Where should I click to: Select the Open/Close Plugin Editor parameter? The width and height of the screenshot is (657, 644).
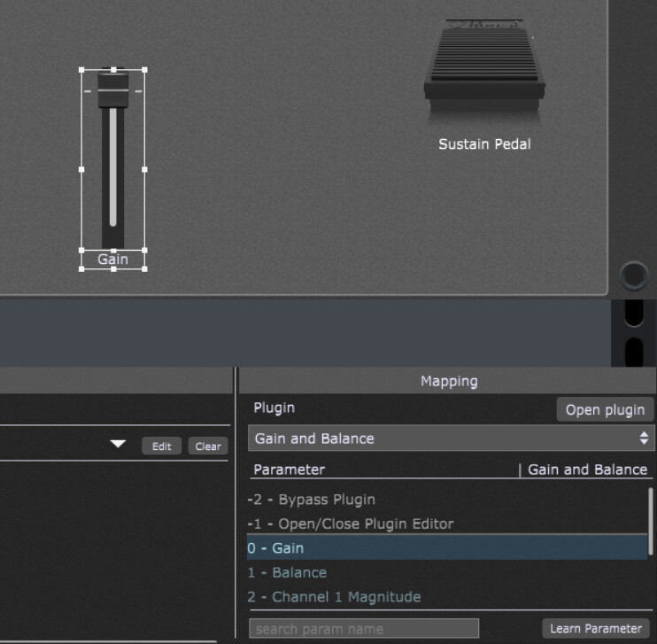tap(351, 524)
